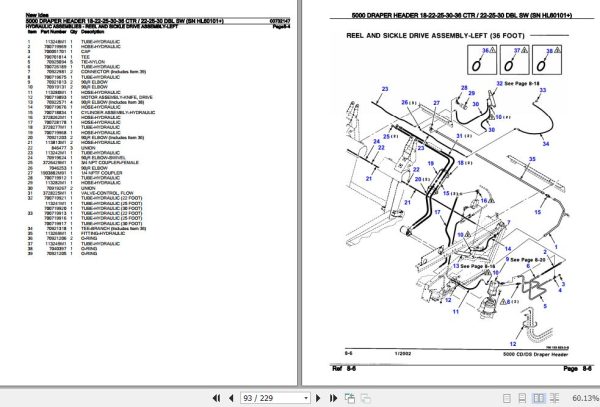Click the diagram title REEL AND SICKLE DRIVE ASSEMBLY-LEFT

click(435, 36)
